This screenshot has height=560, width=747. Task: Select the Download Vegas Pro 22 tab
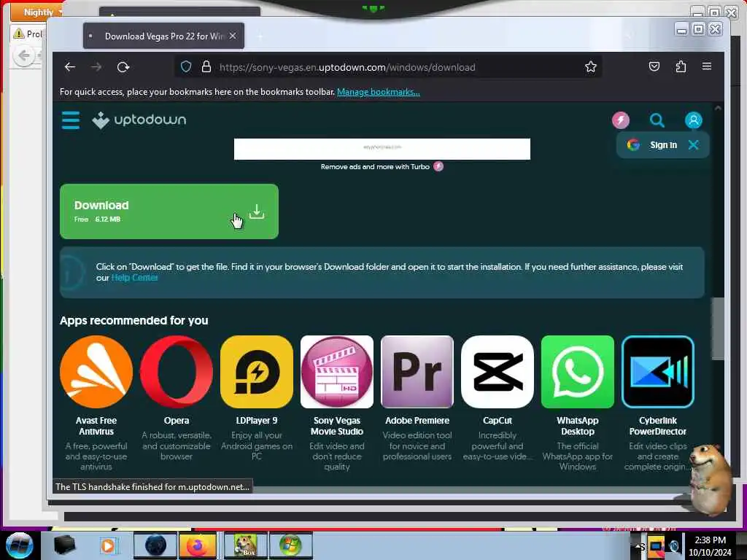[163, 36]
